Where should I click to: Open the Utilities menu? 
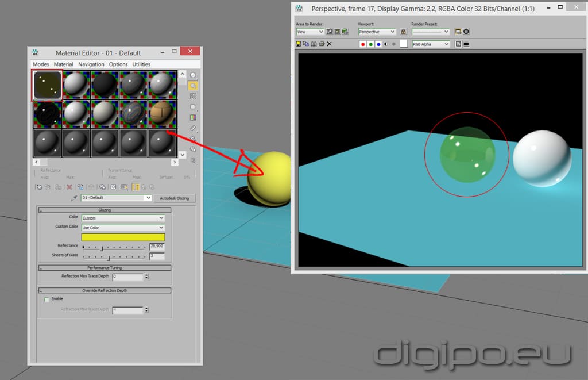click(141, 64)
